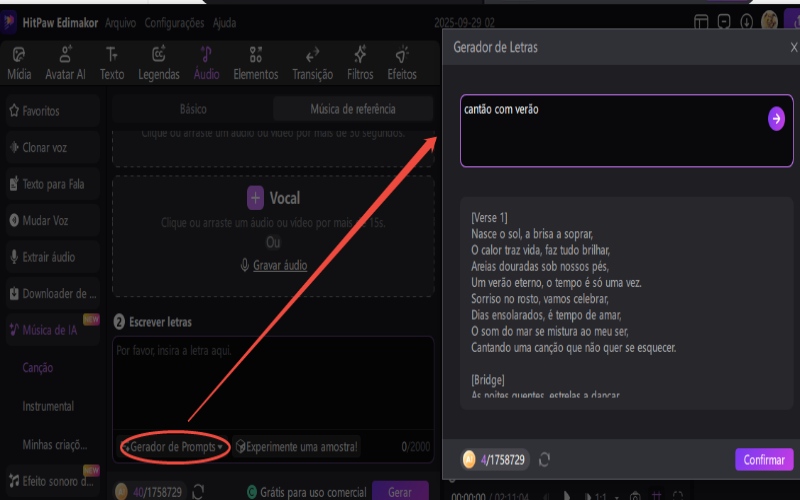
Task: Click the line 'Nasce o sol, a brisa a soprar,'
Action: pos(532,234)
